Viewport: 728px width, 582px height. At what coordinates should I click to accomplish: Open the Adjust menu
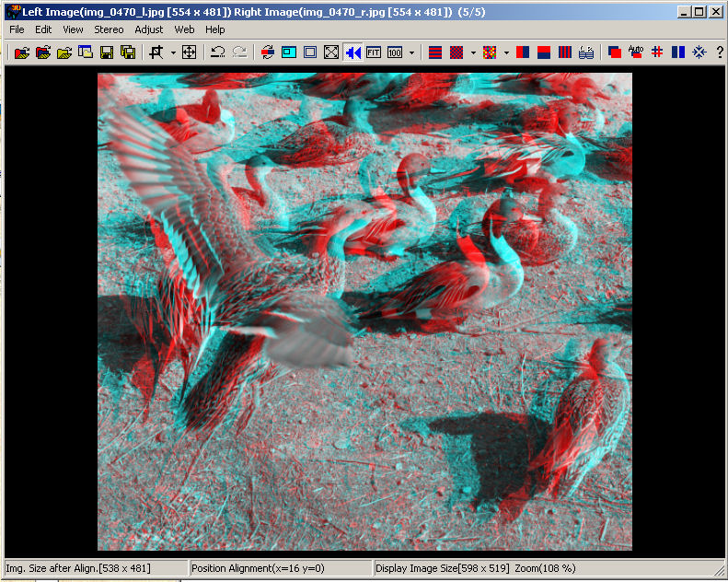(x=148, y=29)
